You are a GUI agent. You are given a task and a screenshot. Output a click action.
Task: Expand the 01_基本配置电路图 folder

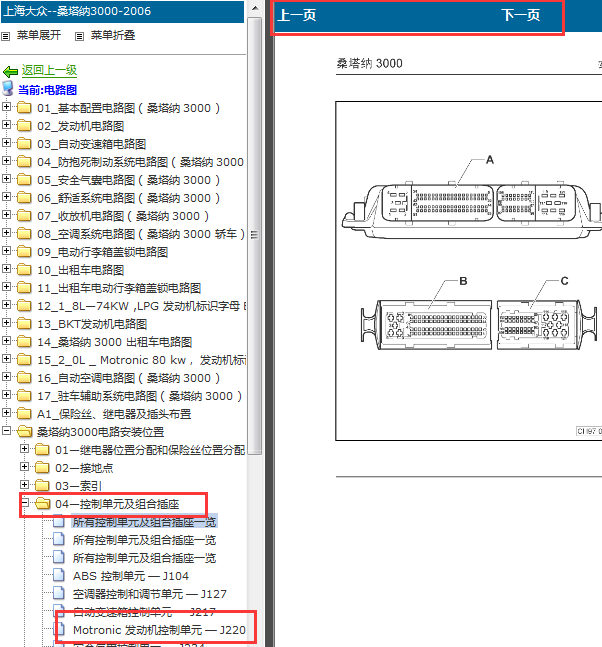pos(6,106)
